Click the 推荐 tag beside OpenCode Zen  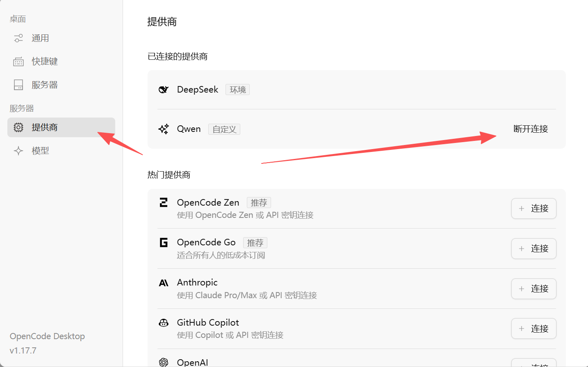(259, 203)
